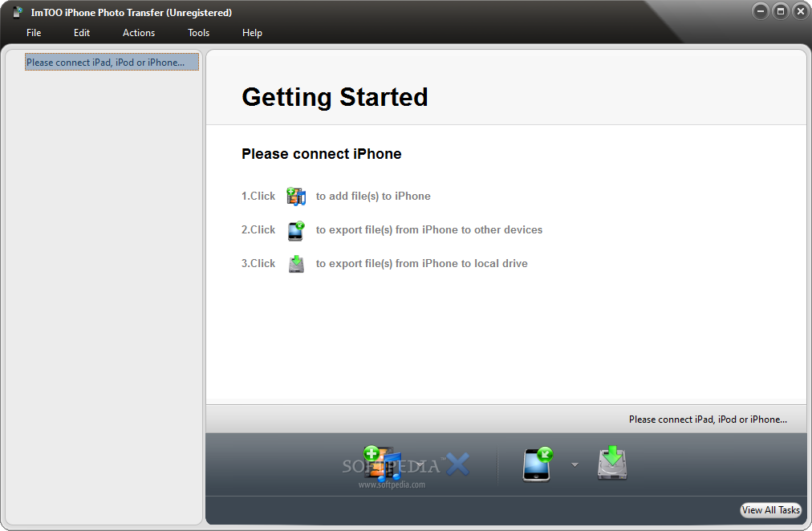Click 'to export file(s) from iPhone to local drive'
Screen dimensions: 812x531
[422, 263]
